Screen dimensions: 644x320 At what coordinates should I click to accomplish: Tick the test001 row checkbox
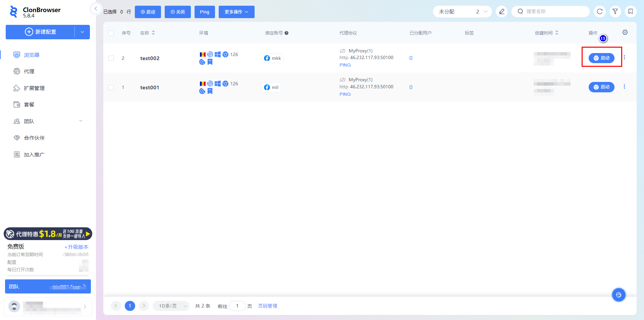tap(111, 87)
